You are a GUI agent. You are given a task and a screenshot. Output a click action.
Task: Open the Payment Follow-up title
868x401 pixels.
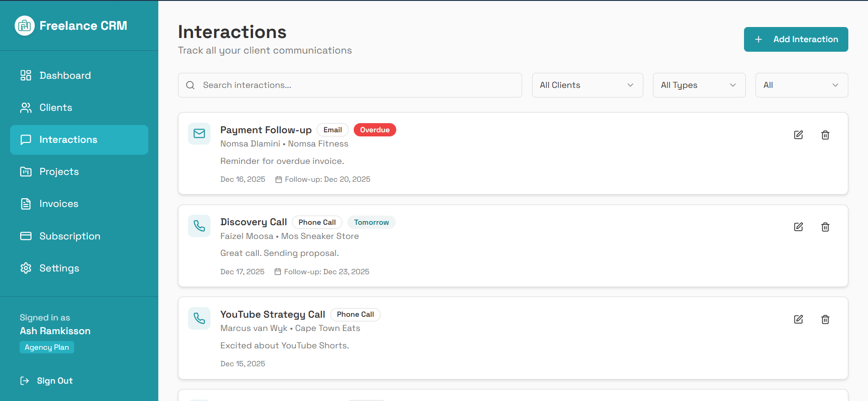tap(266, 130)
